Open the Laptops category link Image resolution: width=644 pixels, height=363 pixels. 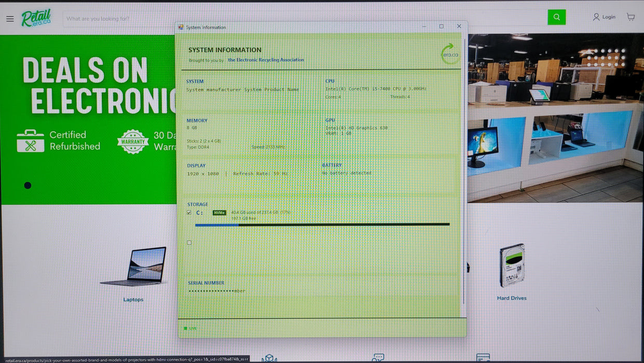[133, 300]
